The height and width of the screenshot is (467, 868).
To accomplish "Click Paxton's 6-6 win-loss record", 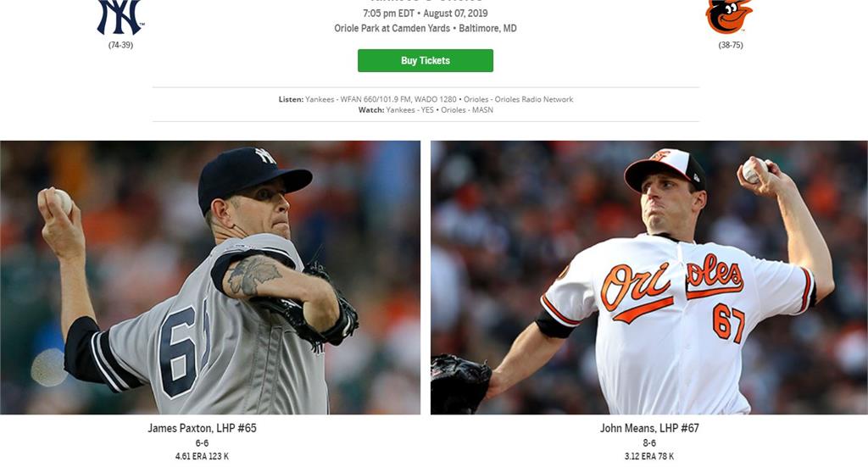I will click(x=202, y=443).
